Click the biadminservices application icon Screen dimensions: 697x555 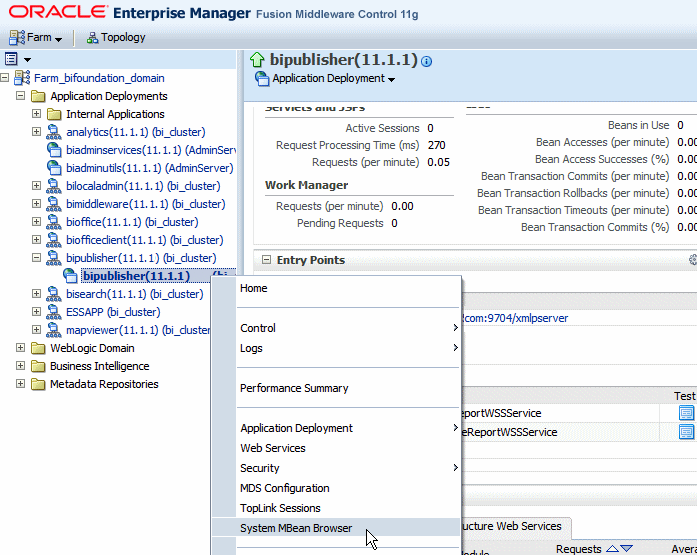54,150
